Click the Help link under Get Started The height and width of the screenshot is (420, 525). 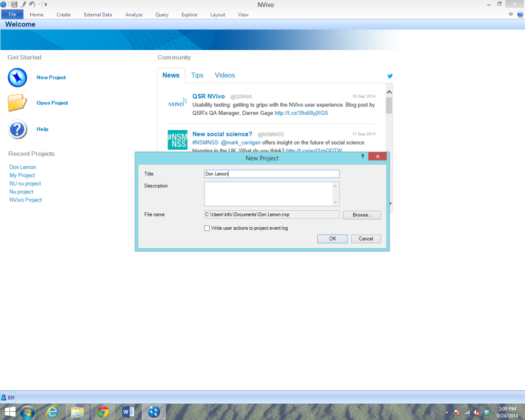click(x=42, y=129)
